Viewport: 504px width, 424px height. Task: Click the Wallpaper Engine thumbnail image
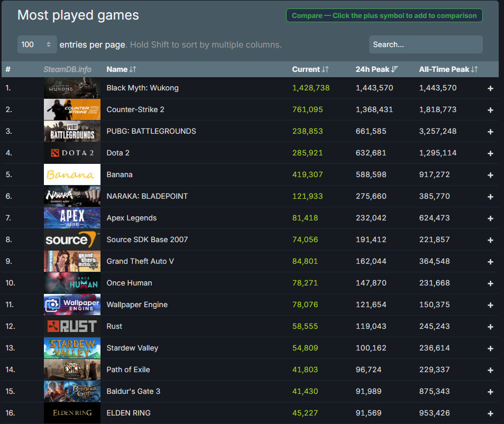pyautogui.click(x=72, y=305)
